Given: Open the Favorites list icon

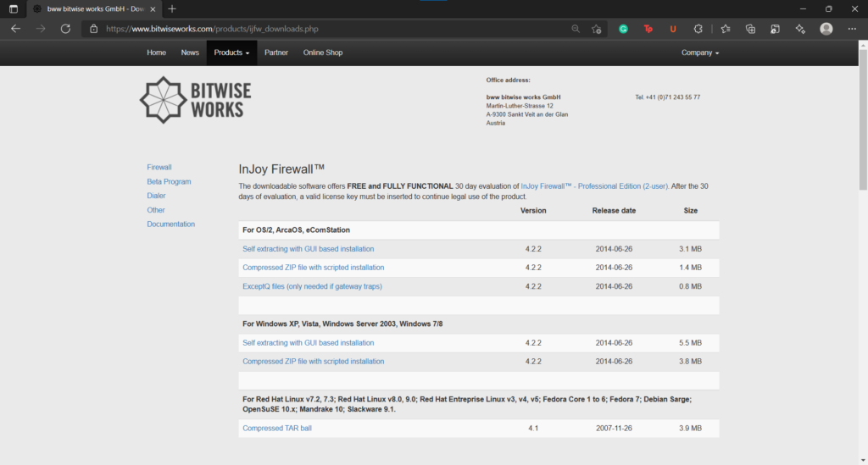Looking at the screenshot, I should coord(726,29).
